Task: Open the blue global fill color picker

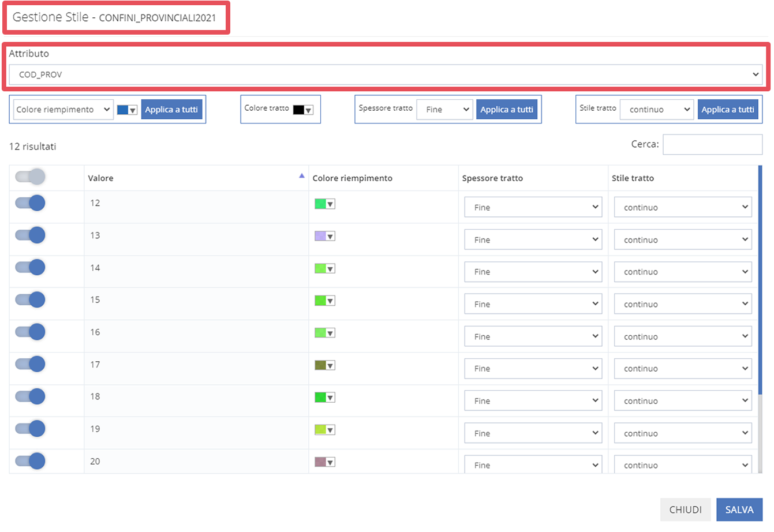Action: (127, 110)
